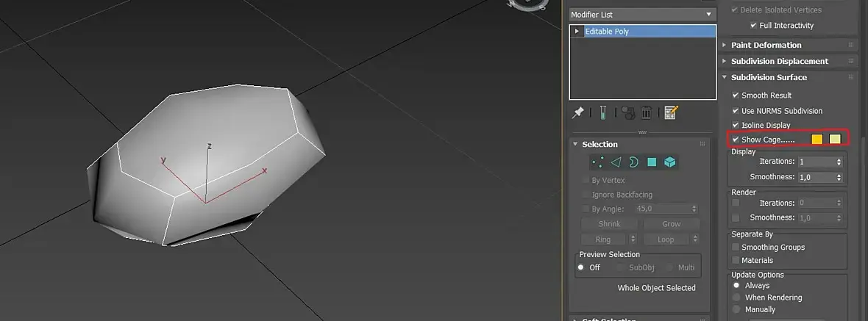This screenshot has width=868, height=321.
Task: Select Vertex sub-object level
Action: coord(598,162)
